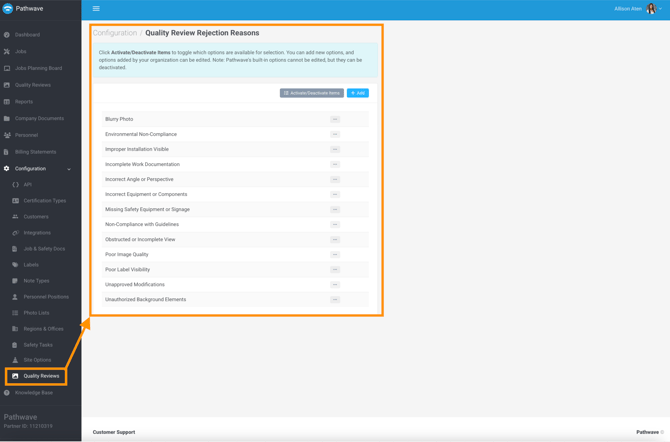Open the Reports menu item
Viewport: 670px width, 442px height.
click(x=24, y=102)
